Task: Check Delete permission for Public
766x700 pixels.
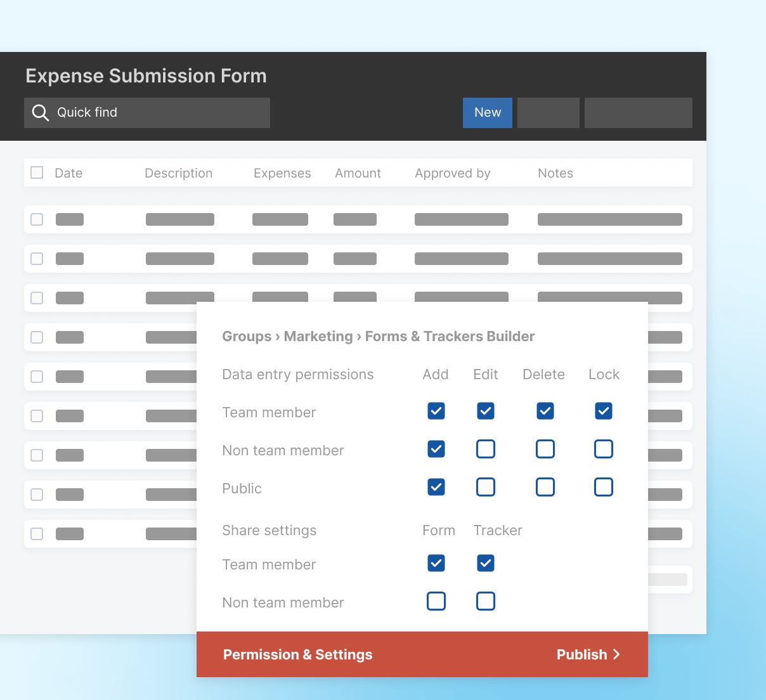Action: point(545,487)
